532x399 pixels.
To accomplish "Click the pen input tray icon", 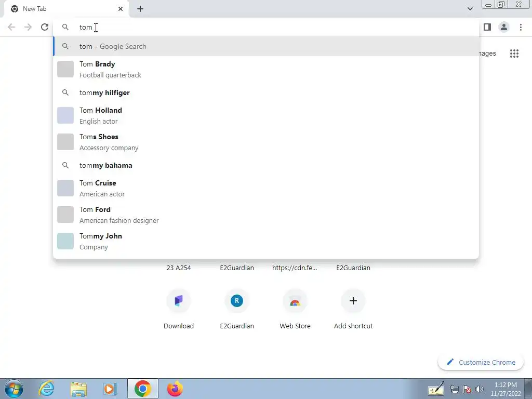I will click(436, 389).
